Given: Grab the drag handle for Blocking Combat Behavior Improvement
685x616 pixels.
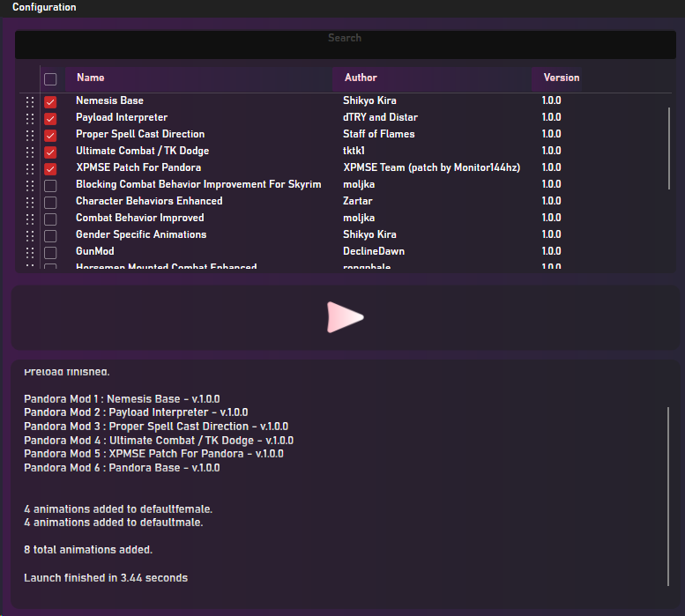Looking at the screenshot, I should tap(30, 186).
